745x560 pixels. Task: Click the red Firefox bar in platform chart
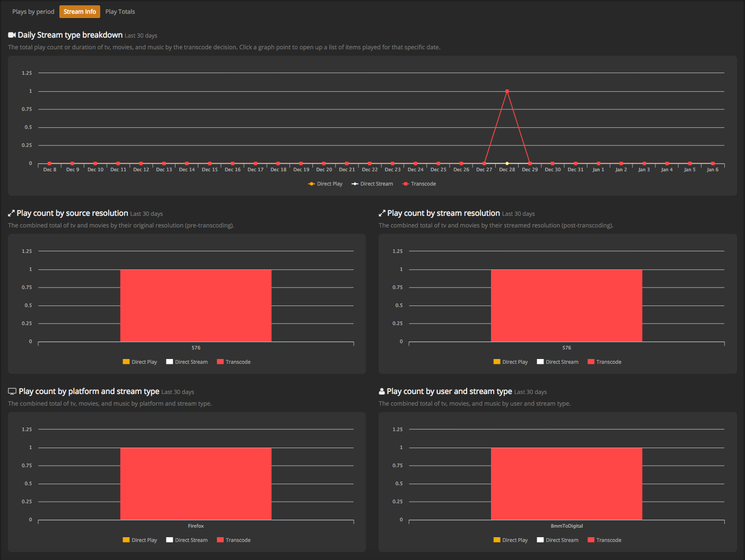coord(196,484)
